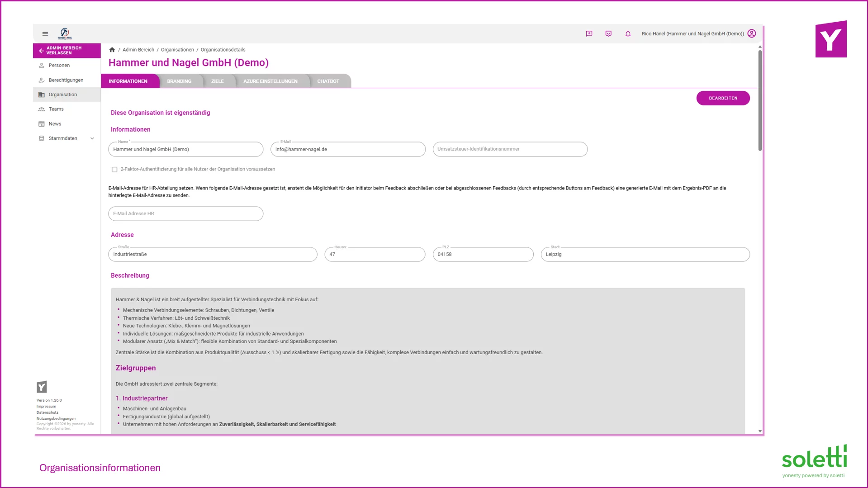Open the add feedback icon

pos(589,33)
